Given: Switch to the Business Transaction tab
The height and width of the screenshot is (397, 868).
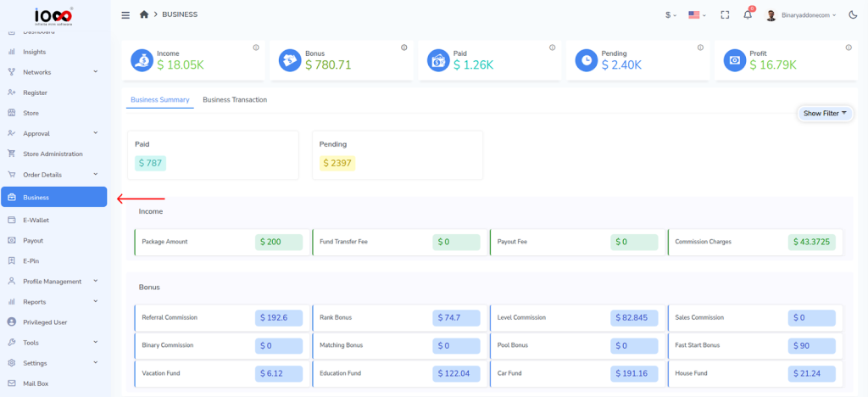Looking at the screenshot, I should click(x=235, y=100).
